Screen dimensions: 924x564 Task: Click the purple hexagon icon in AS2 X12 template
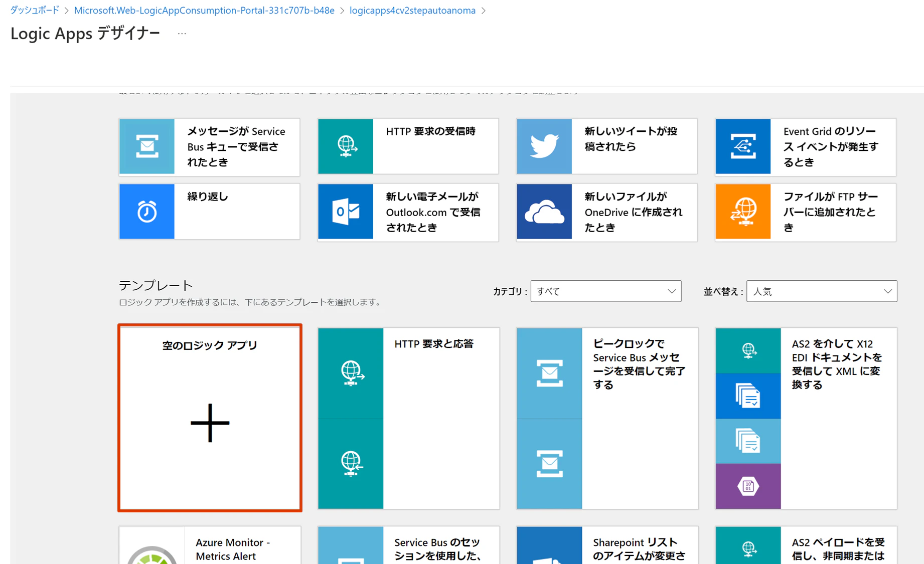(x=748, y=486)
